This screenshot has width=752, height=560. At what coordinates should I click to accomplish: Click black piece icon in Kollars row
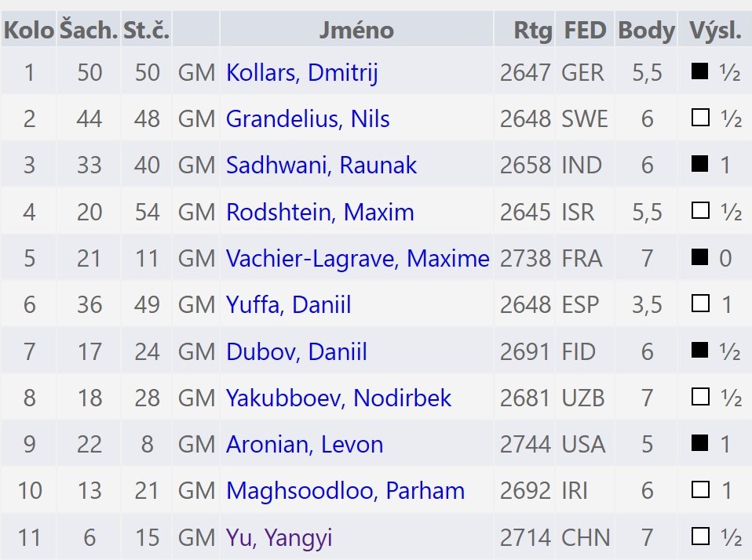(699, 72)
